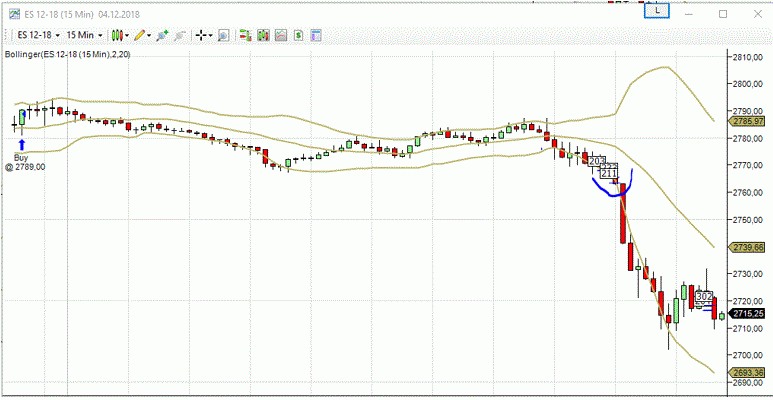This screenshot has height=400, width=773.
Task: Open the ES 12-18 instrument selector
Action: pyautogui.click(x=38, y=36)
